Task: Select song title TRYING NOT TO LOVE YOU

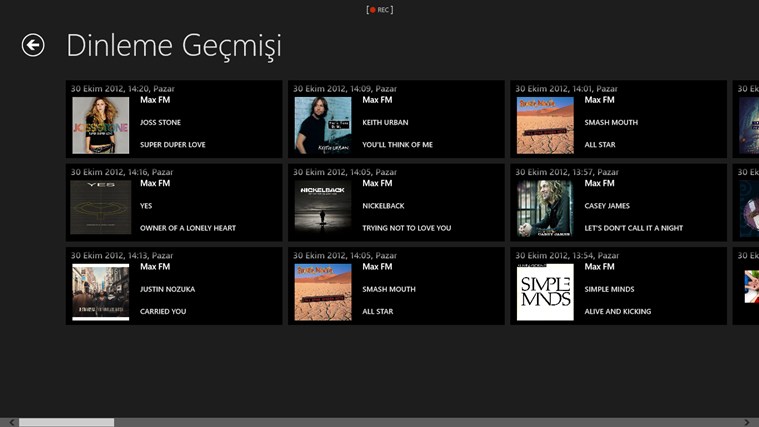Action: coord(407,228)
